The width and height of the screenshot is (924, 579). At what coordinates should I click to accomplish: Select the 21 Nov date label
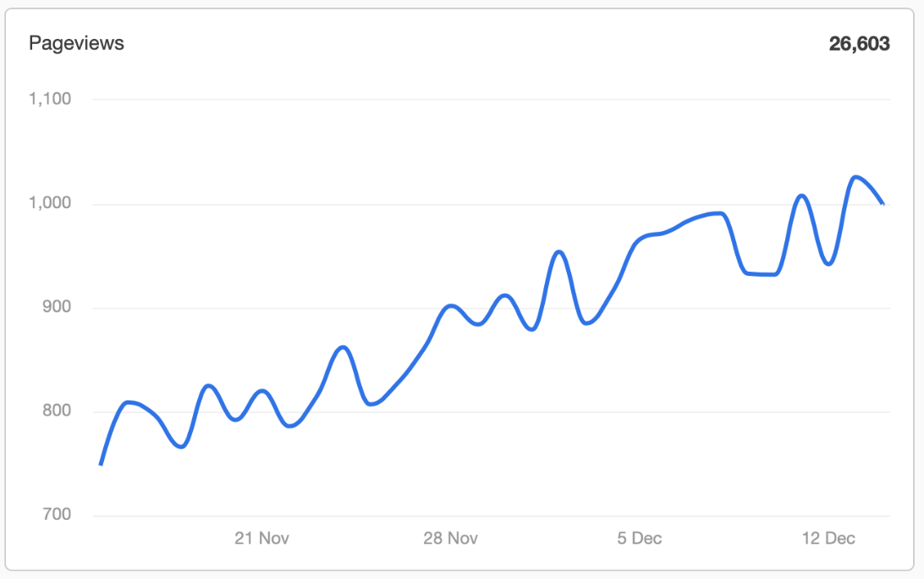(261, 538)
